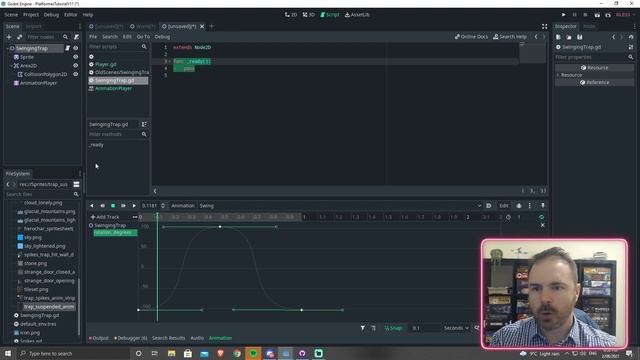
Task: Open the script icon on the SwingingTrap node
Action: click(x=68, y=48)
